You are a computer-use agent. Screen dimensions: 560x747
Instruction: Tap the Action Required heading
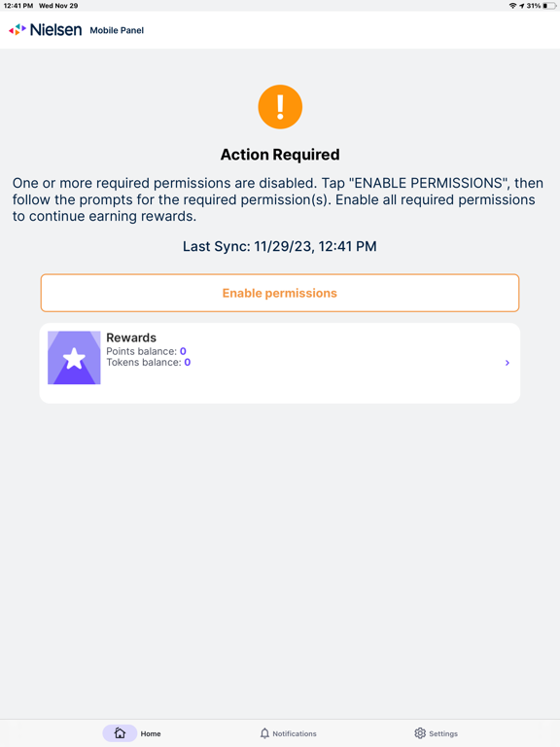[x=280, y=155]
